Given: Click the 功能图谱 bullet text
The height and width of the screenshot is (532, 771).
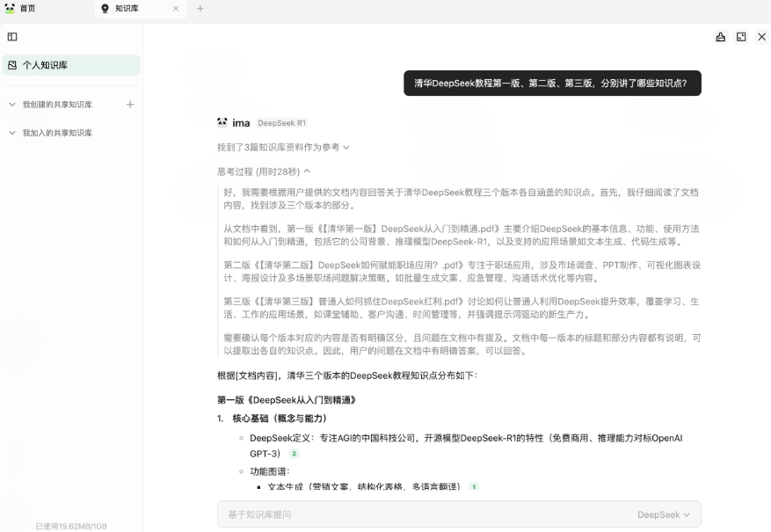Looking at the screenshot, I should point(270,471).
